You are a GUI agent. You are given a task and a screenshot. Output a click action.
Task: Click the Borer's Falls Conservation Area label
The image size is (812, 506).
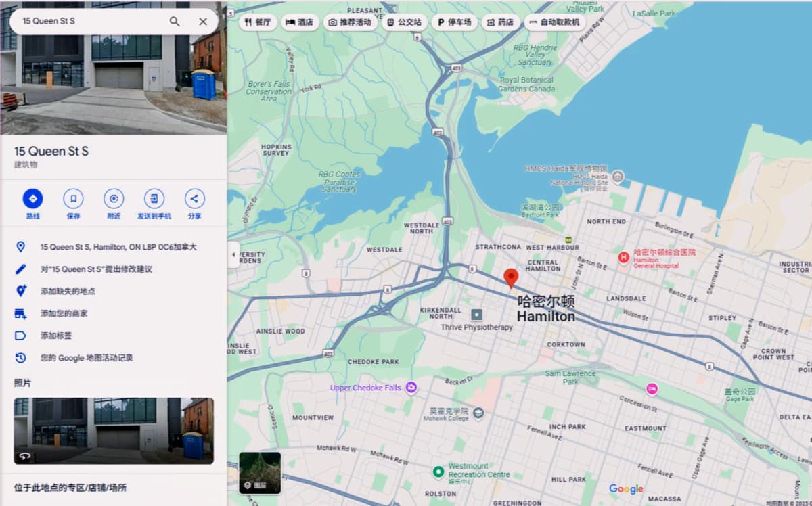click(269, 91)
